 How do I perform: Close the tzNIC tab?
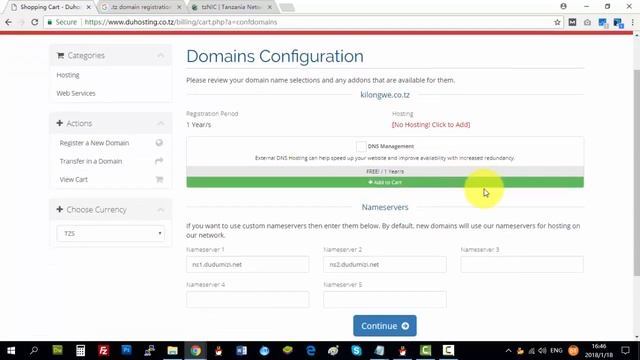click(269, 7)
